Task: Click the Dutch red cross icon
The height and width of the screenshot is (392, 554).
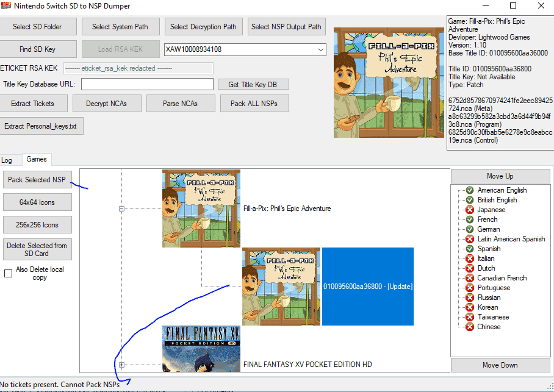Action: [470, 268]
